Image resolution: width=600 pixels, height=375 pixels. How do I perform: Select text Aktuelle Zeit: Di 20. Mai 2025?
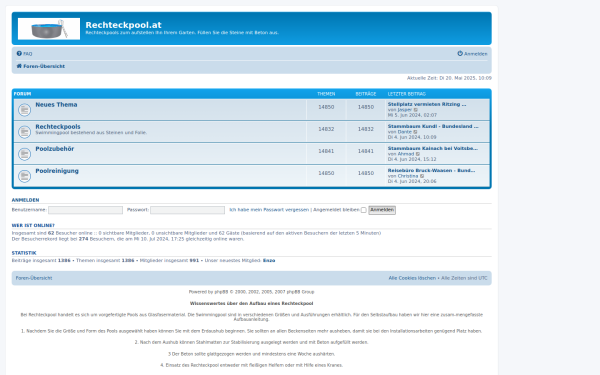point(449,78)
